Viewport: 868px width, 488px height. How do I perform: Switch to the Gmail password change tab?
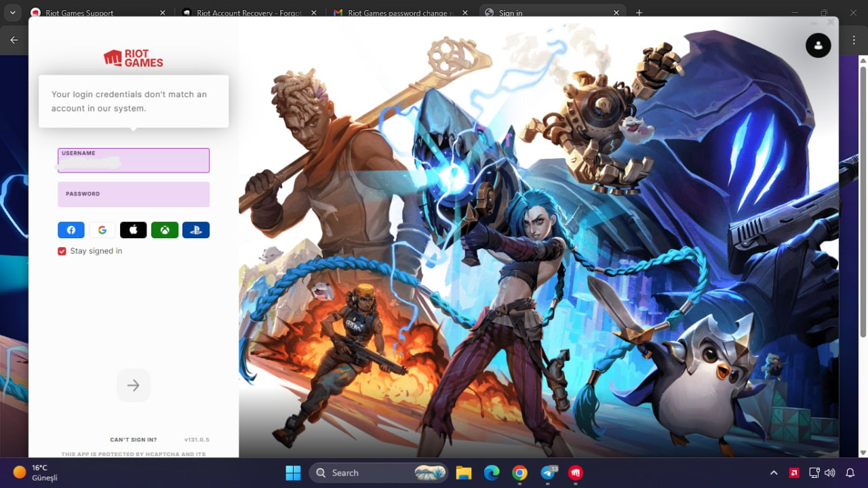pyautogui.click(x=400, y=13)
